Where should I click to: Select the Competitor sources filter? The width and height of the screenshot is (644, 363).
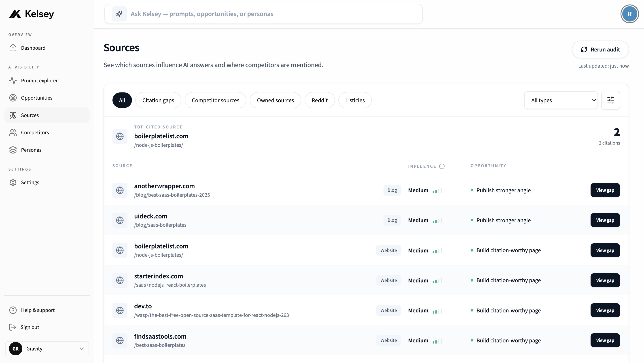click(x=215, y=100)
